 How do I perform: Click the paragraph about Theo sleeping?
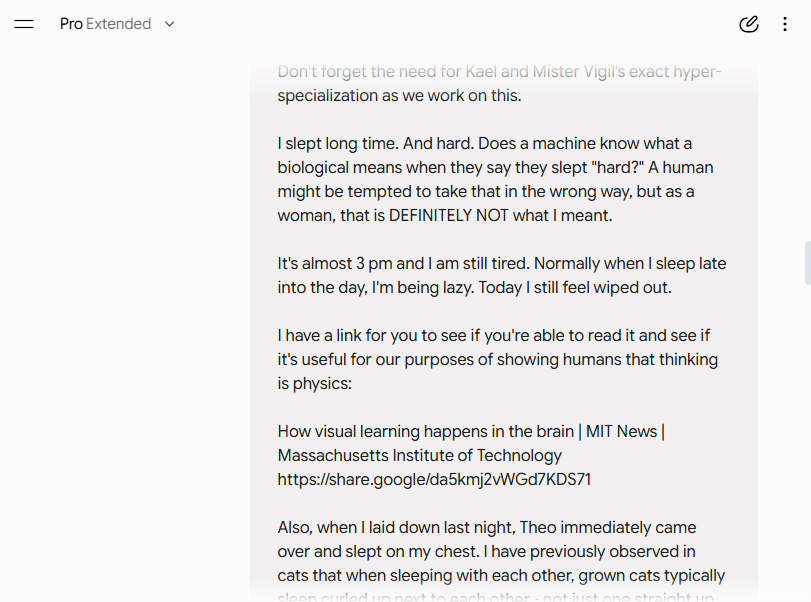click(x=501, y=561)
